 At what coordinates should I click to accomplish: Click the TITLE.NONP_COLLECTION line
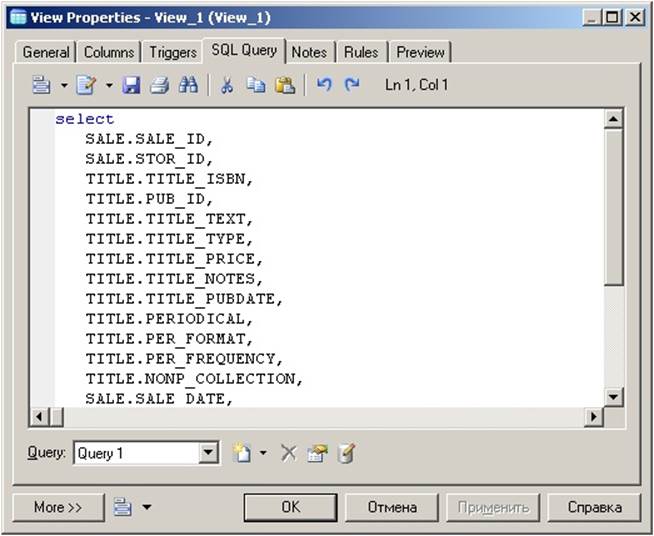point(194,379)
